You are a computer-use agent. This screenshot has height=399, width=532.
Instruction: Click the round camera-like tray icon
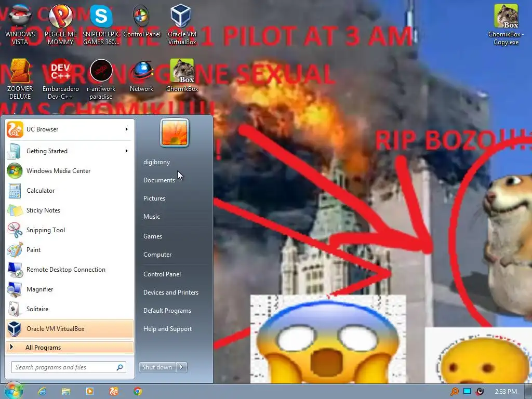(480, 392)
